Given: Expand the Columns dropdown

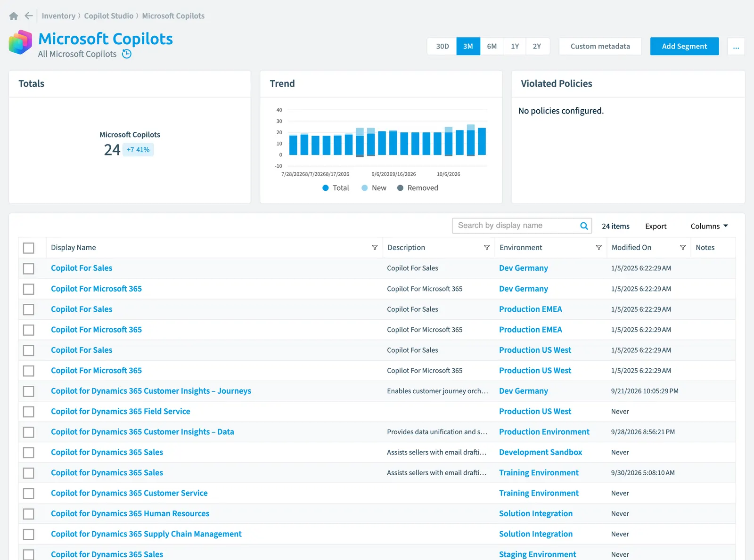Looking at the screenshot, I should 709,226.
